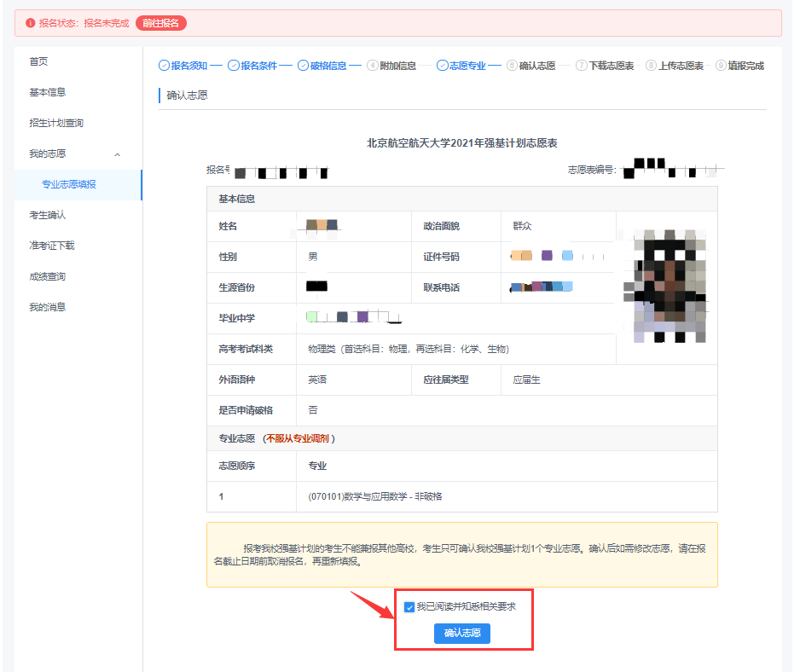Click the 报名须知 step label
The image size is (800, 672).
(189, 66)
